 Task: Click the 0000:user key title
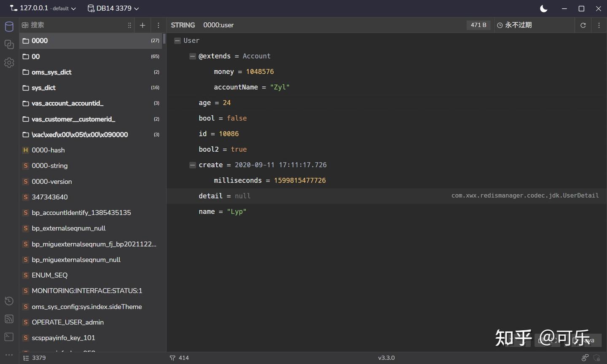(218, 25)
